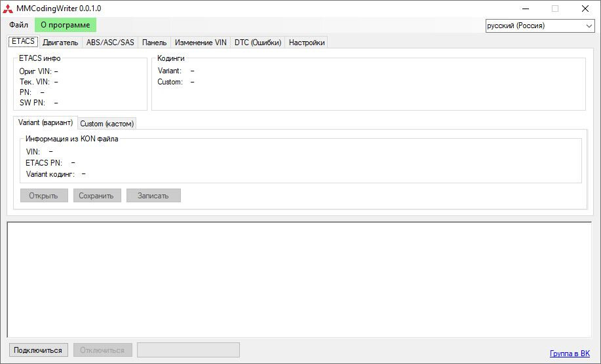Viewport: 601px width, 364px height.
Task: Click the ETACS PN: label
Action: click(44, 163)
